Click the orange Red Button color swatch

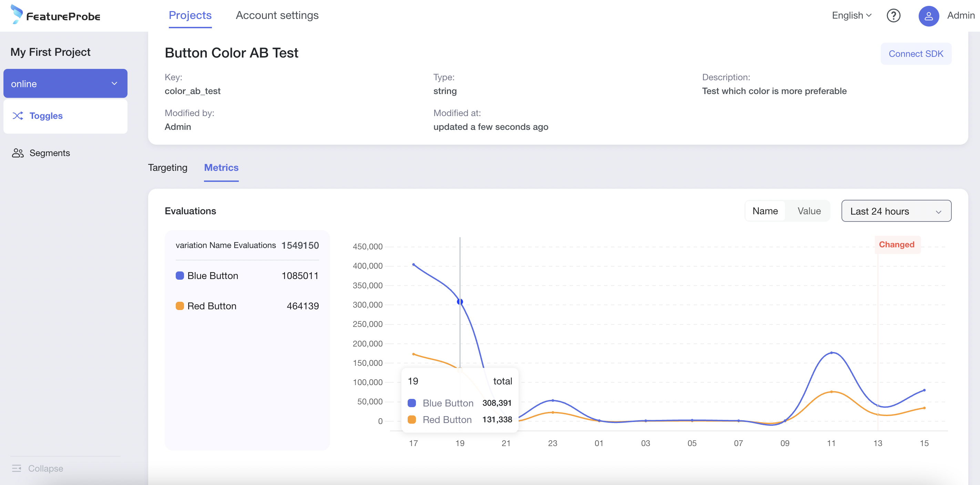[x=180, y=306]
